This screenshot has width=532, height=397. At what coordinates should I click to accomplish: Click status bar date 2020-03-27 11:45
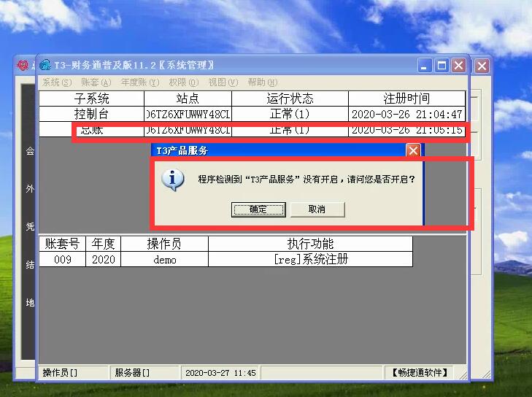coord(220,373)
